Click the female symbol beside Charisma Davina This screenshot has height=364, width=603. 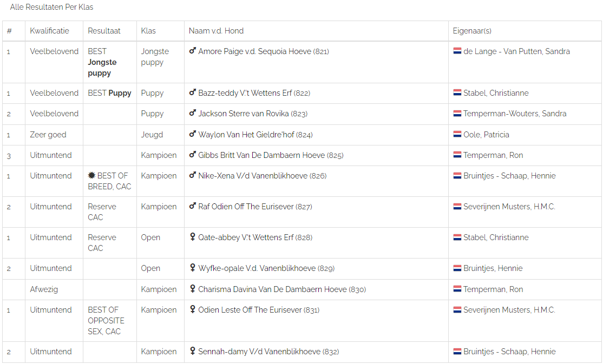192,289
